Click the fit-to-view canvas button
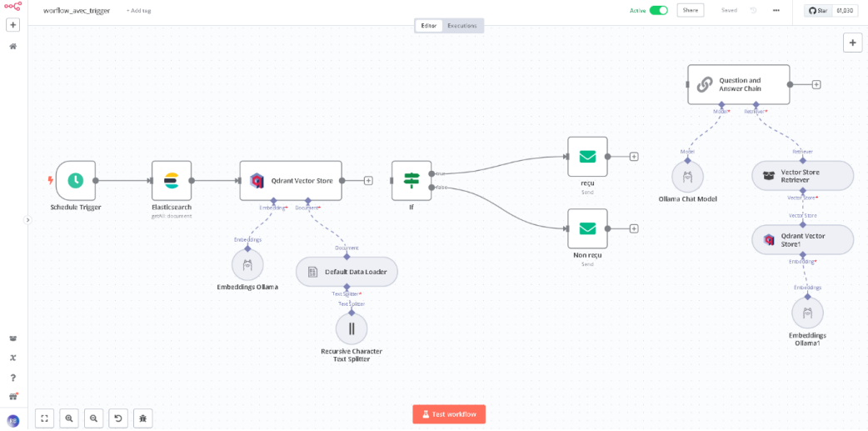The width and height of the screenshot is (868, 431). click(45, 418)
